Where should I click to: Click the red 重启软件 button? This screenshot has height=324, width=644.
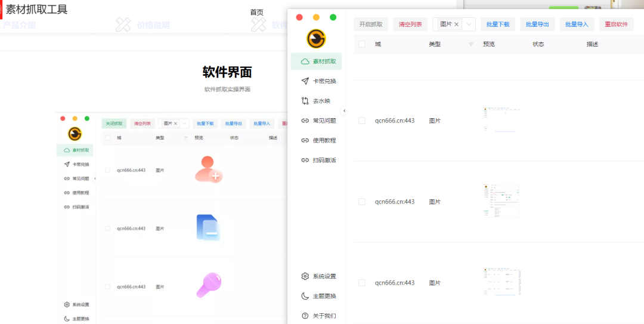(616, 24)
